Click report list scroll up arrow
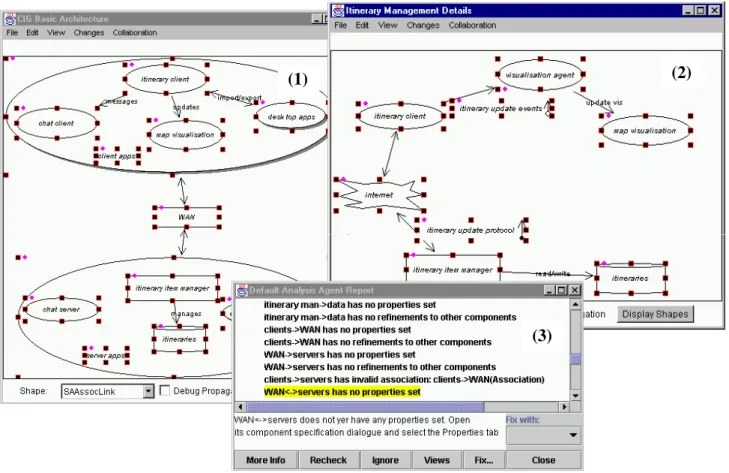Image resolution: width=729 pixels, height=473 pixels. [x=576, y=305]
